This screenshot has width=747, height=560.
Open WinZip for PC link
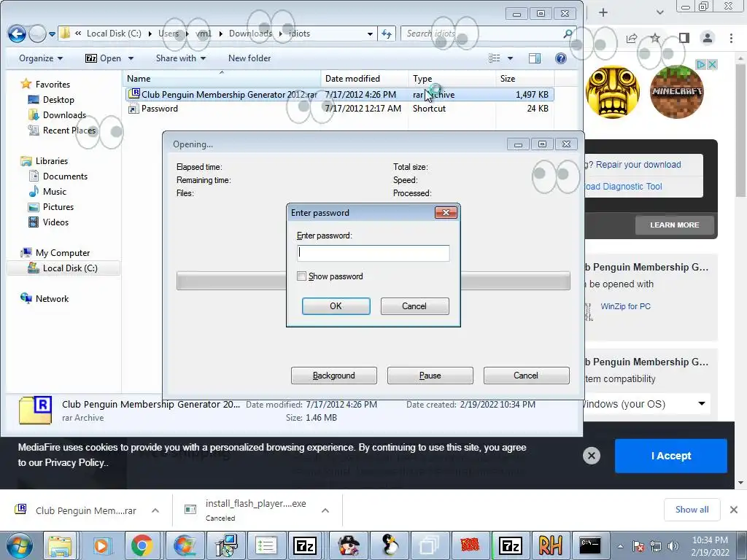625,306
